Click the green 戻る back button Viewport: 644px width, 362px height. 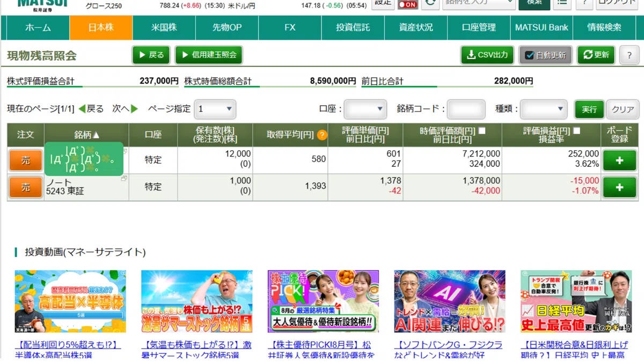[x=151, y=55]
